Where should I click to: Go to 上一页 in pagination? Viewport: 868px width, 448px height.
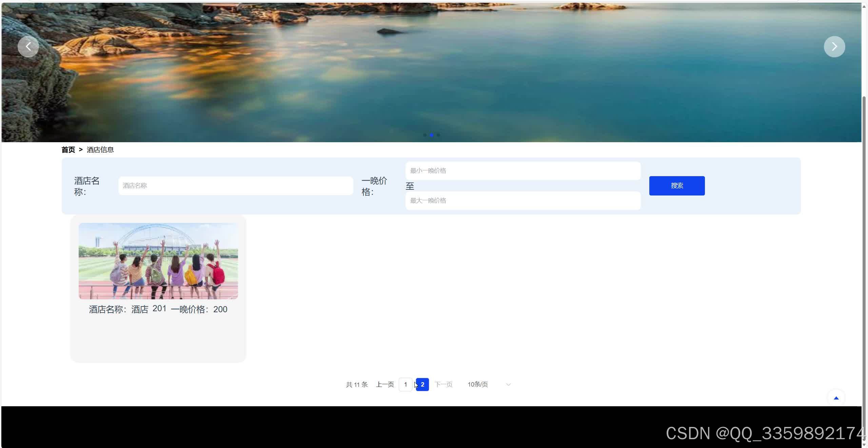[385, 385]
